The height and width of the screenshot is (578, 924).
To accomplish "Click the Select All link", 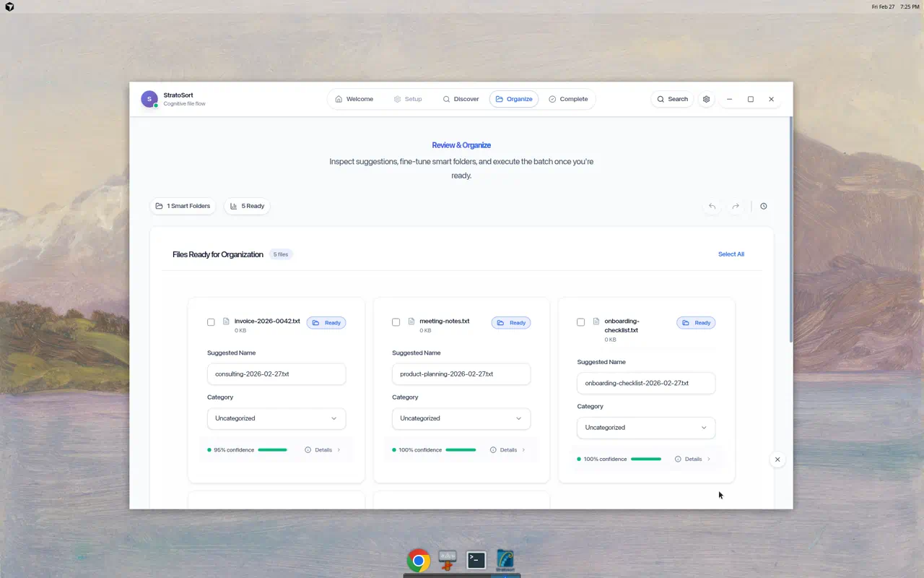I will (731, 254).
